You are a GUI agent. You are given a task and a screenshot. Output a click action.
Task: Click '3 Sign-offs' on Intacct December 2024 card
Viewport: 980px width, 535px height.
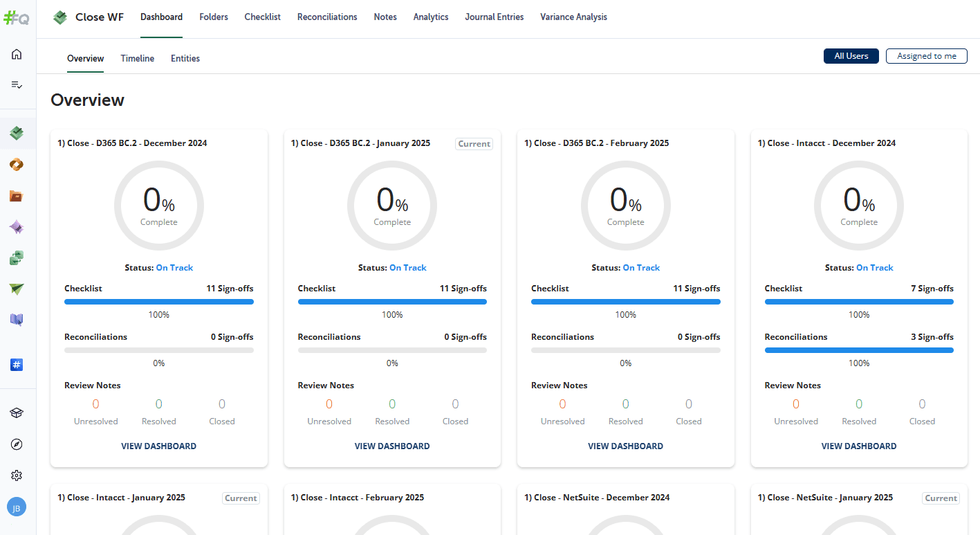pyautogui.click(x=931, y=337)
